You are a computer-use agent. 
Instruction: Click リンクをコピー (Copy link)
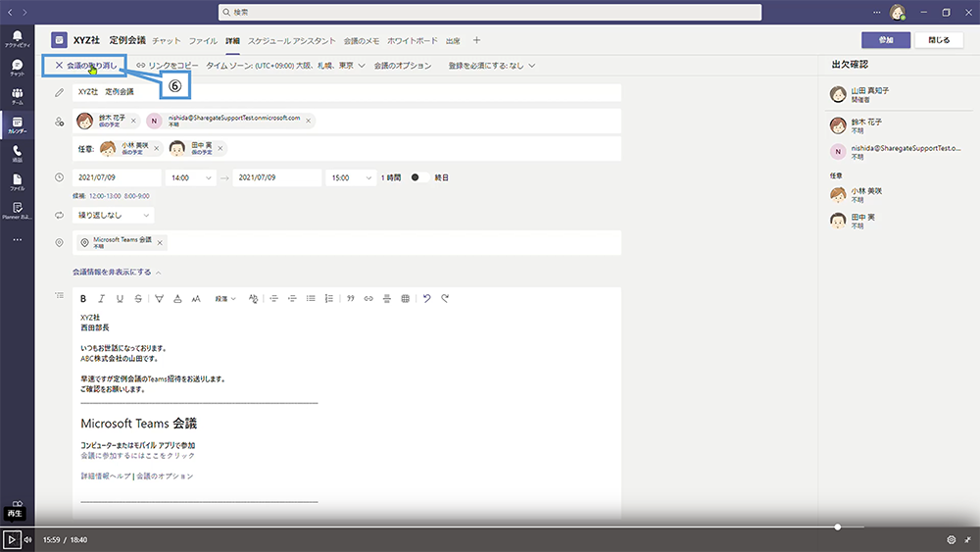(x=168, y=66)
